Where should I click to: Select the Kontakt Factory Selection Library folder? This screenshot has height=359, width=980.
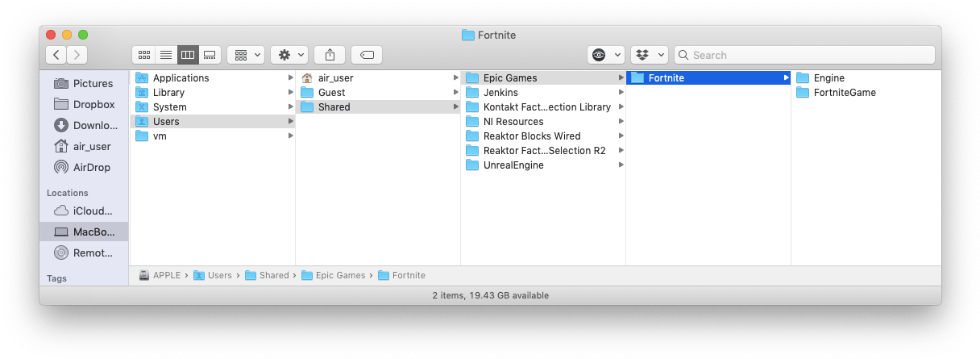(543, 106)
